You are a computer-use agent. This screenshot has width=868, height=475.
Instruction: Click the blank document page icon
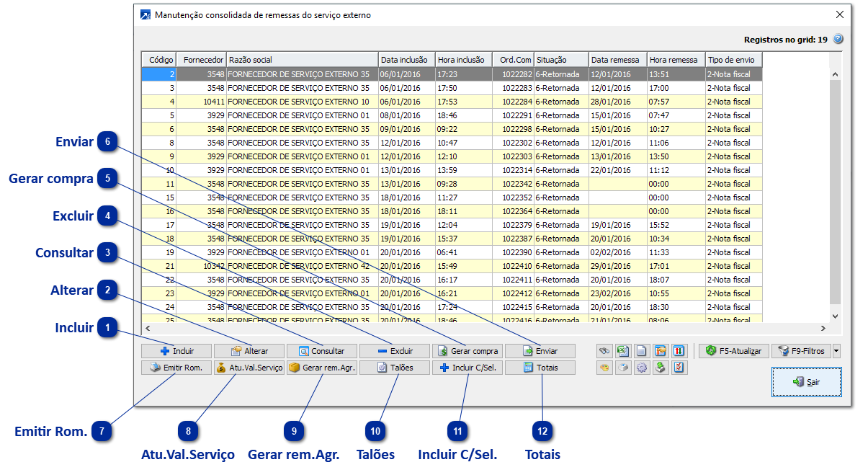coord(642,351)
